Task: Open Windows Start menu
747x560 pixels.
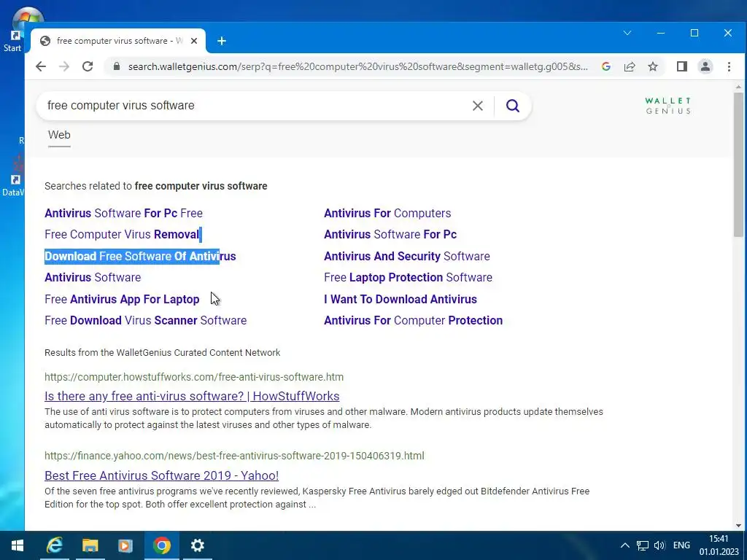Action: click(18, 545)
